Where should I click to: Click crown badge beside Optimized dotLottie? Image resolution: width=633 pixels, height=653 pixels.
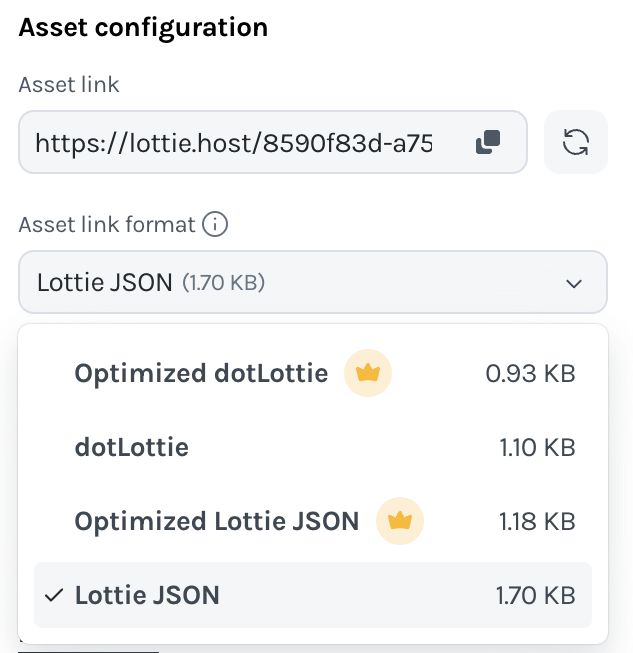[x=368, y=373]
